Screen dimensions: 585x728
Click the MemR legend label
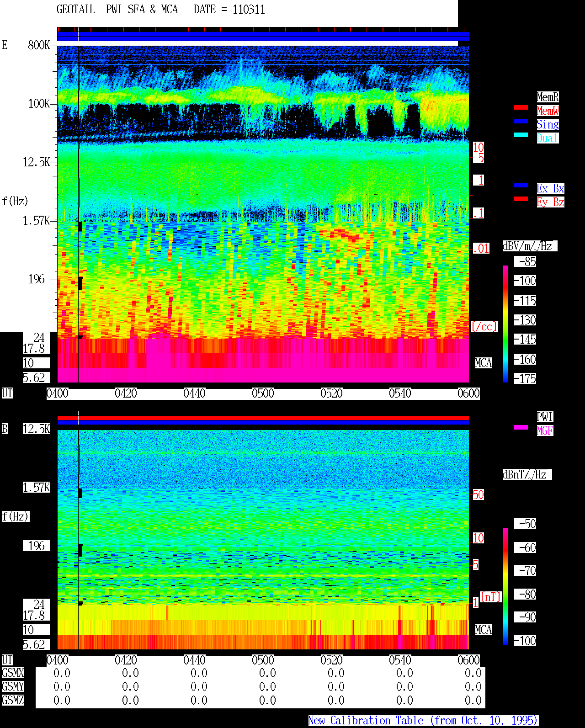pos(548,97)
